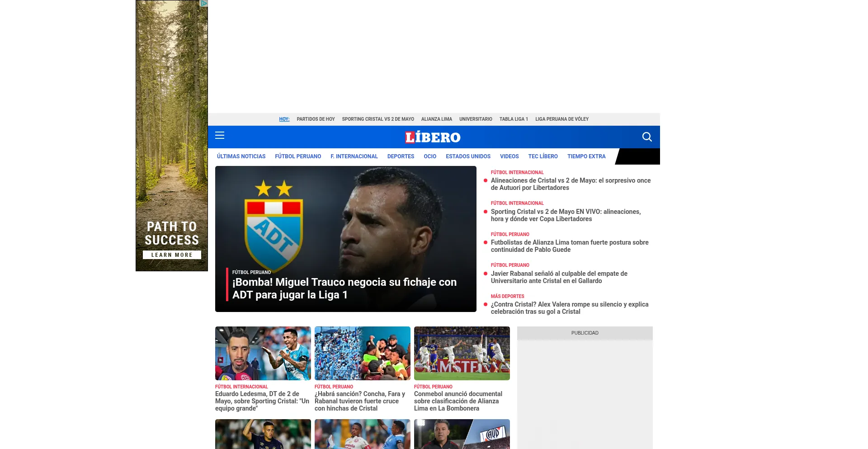The height and width of the screenshot is (449, 868).
Task: Open the hamburger menu icon
Action: click(x=220, y=135)
